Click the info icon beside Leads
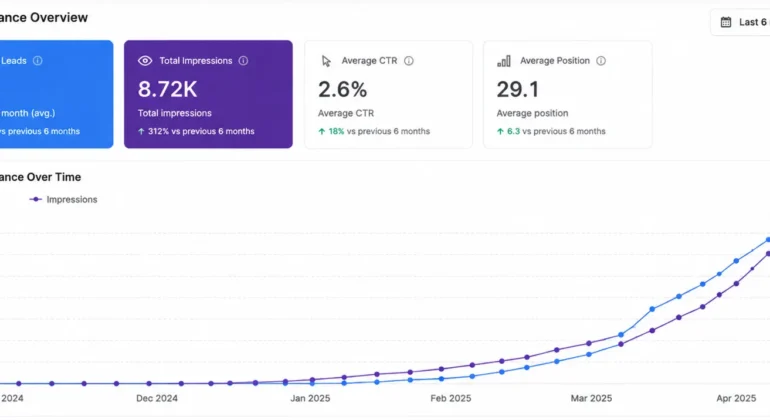This screenshot has height=420, width=770. 37,60
